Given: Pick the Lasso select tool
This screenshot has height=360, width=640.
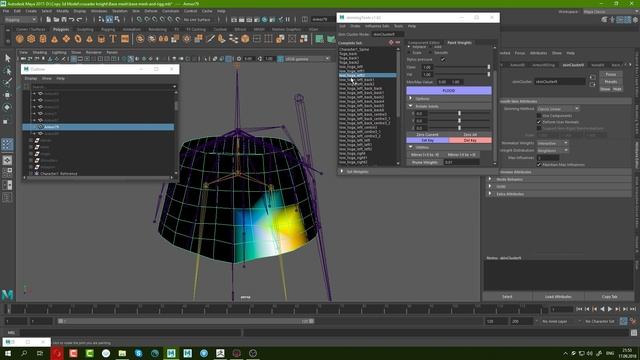Looking at the screenshot, I should click(7, 71).
